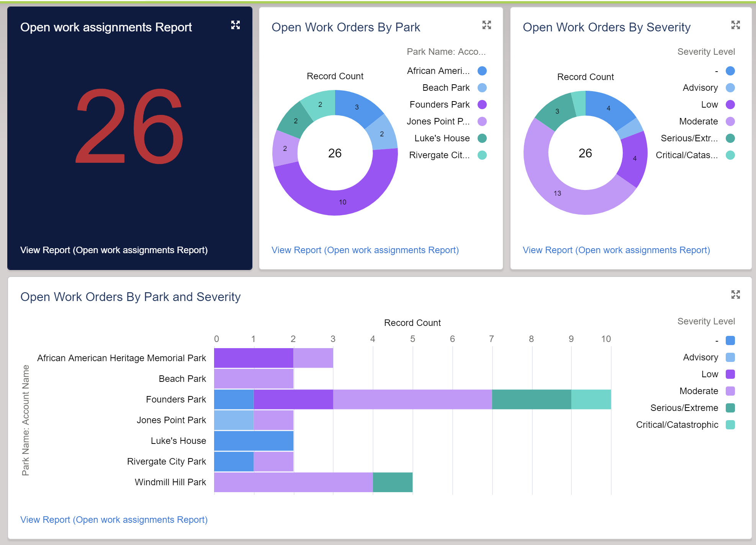Click the big red 26 metric
Image resolution: width=756 pixels, height=545 pixels.
click(129, 126)
